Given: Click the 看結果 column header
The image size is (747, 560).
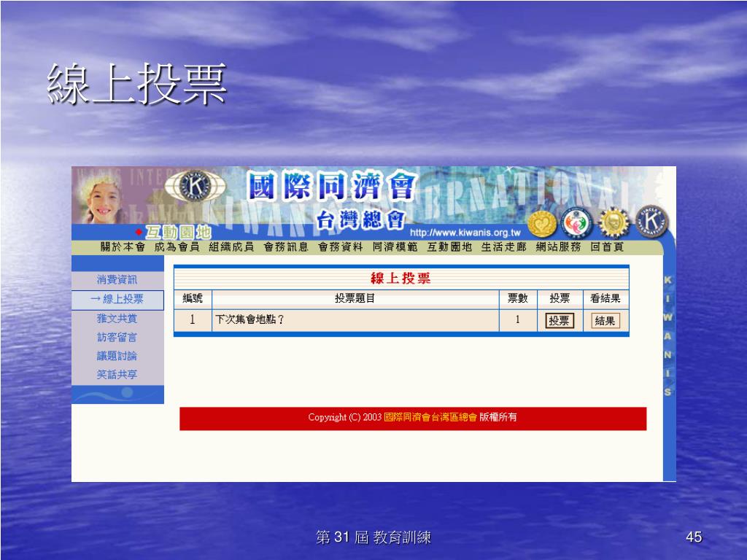Looking at the screenshot, I should pyautogui.click(x=605, y=298).
